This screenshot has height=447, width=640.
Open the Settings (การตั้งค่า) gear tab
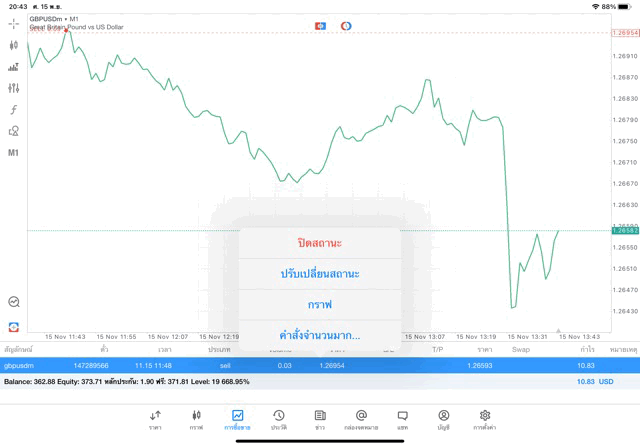(x=485, y=419)
